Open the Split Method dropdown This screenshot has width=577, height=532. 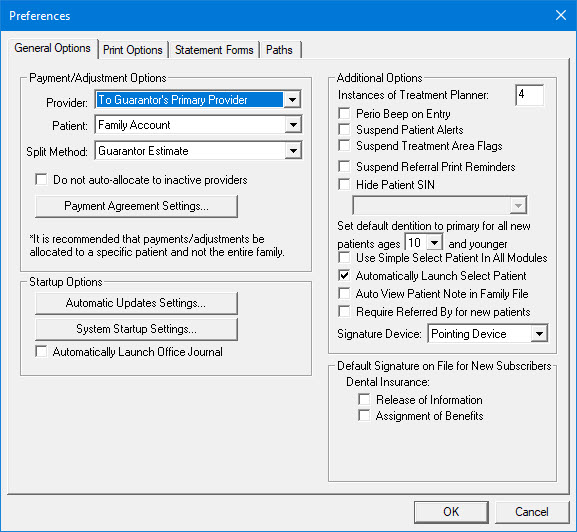click(293, 151)
